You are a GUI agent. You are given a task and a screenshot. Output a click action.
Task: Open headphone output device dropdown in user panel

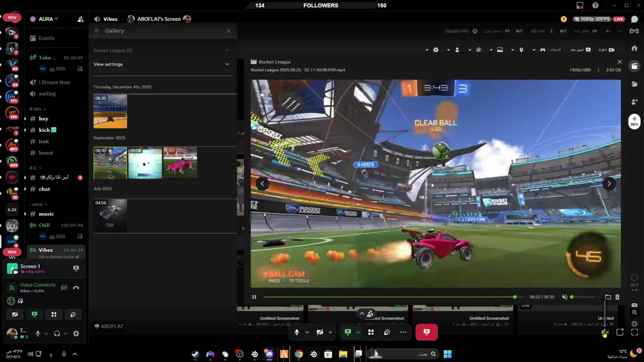[x=65, y=333]
